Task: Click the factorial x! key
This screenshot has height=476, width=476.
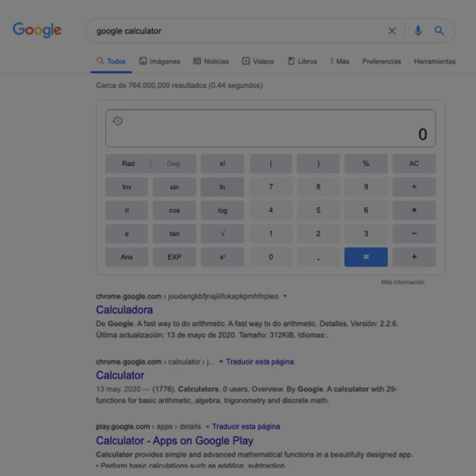Action: point(222,164)
